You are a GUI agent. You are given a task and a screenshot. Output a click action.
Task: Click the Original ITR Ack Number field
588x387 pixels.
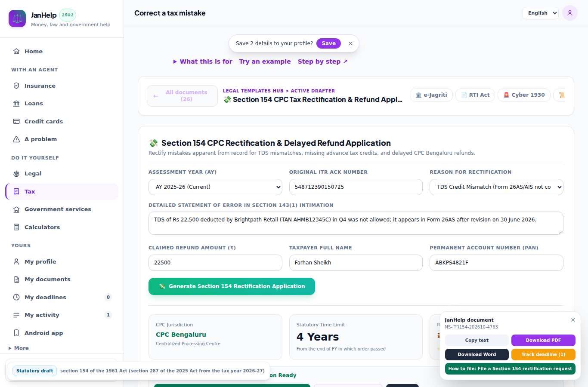tap(356, 187)
